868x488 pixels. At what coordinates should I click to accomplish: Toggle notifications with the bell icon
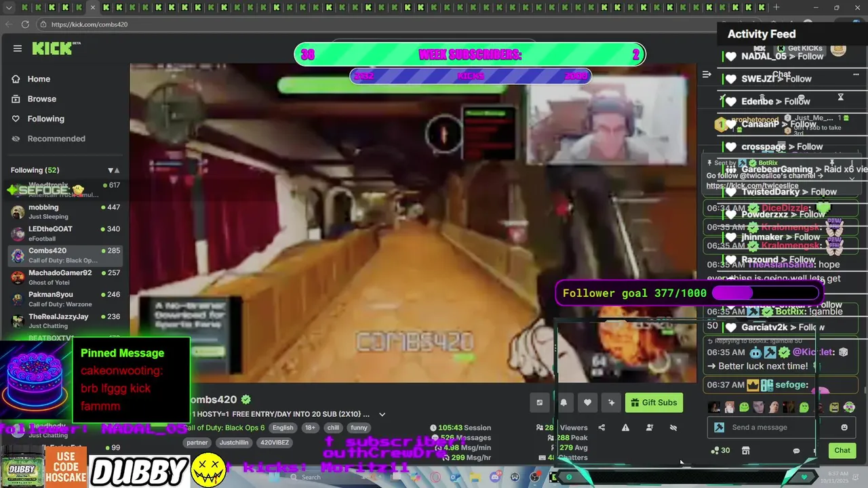[564, 403]
